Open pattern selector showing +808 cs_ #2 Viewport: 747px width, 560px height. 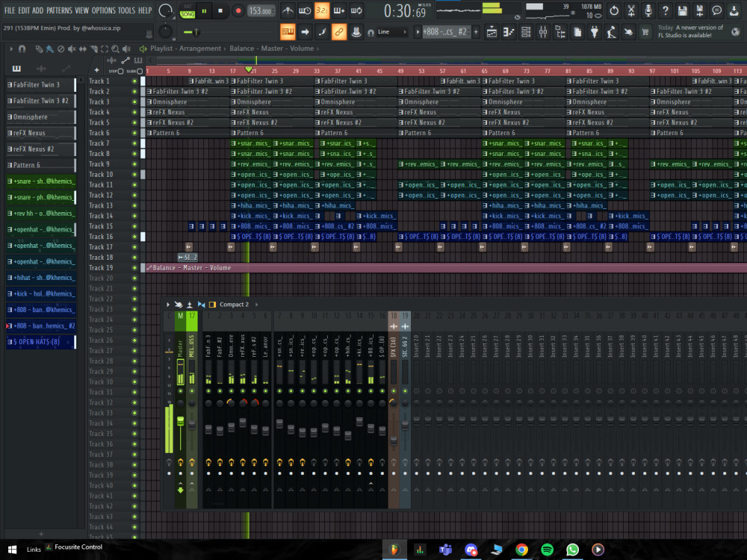coord(445,32)
